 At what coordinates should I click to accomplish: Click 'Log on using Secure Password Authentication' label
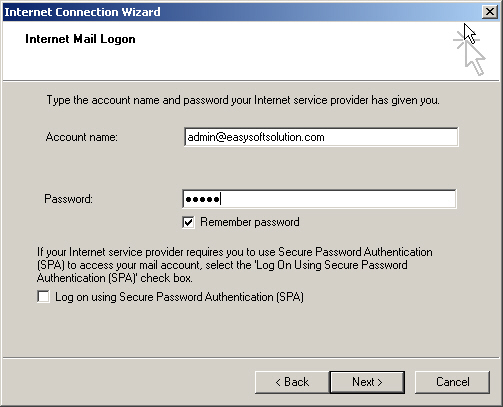[x=179, y=297]
